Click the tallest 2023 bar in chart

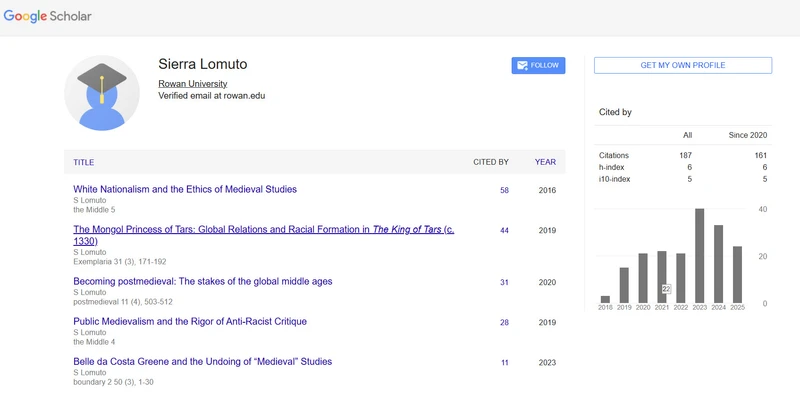(x=699, y=256)
